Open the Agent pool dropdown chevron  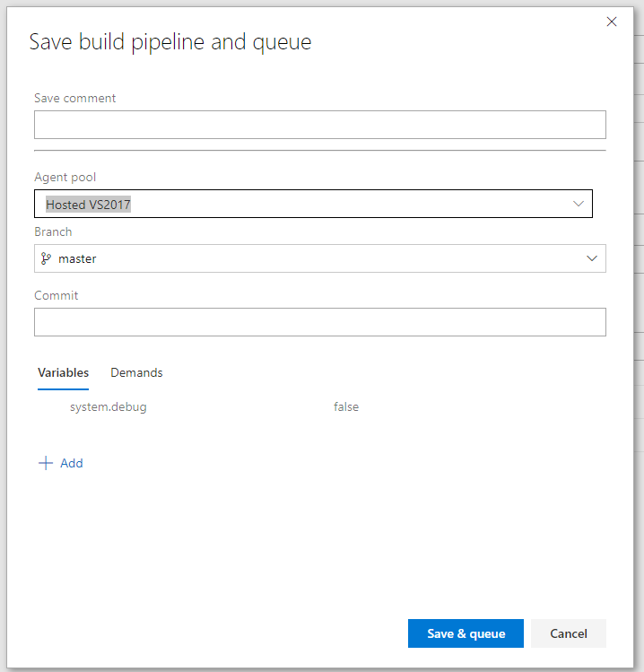(578, 204)
